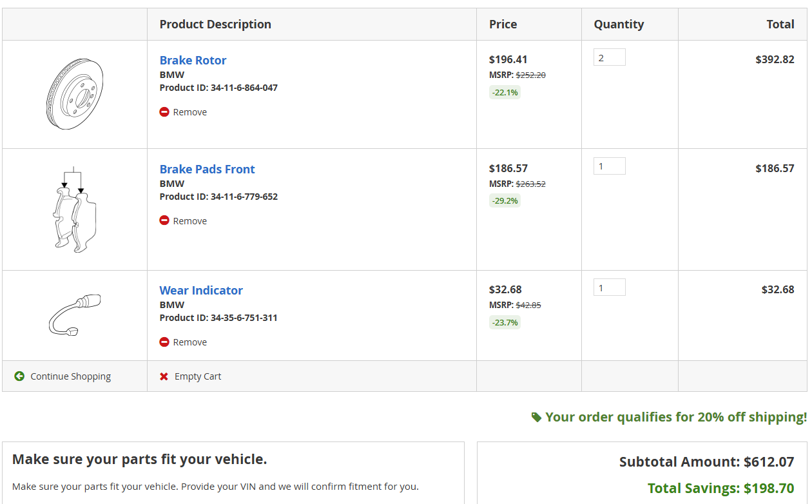This screenshot has width=812, height=504.
Task: Open Brake Pads Front product image
Action: [x=75, y=209]
